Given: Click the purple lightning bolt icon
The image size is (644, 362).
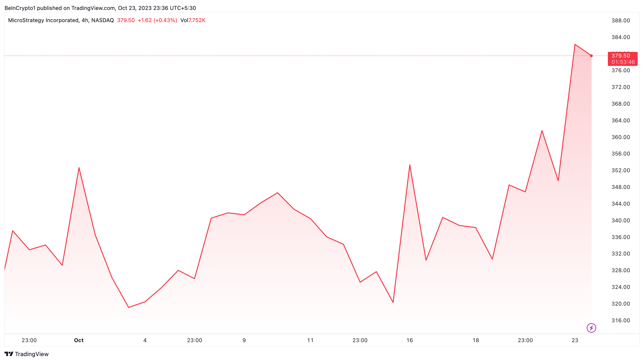Looking at the screenshot, I should coord(591,328).
